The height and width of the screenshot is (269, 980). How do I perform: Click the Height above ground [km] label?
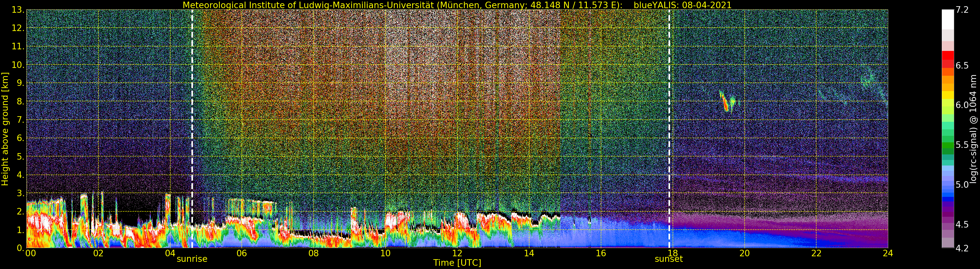tap(5, 129)
